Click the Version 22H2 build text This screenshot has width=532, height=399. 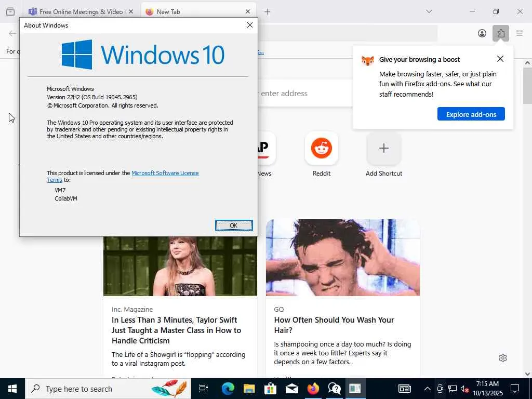point(92,97)
